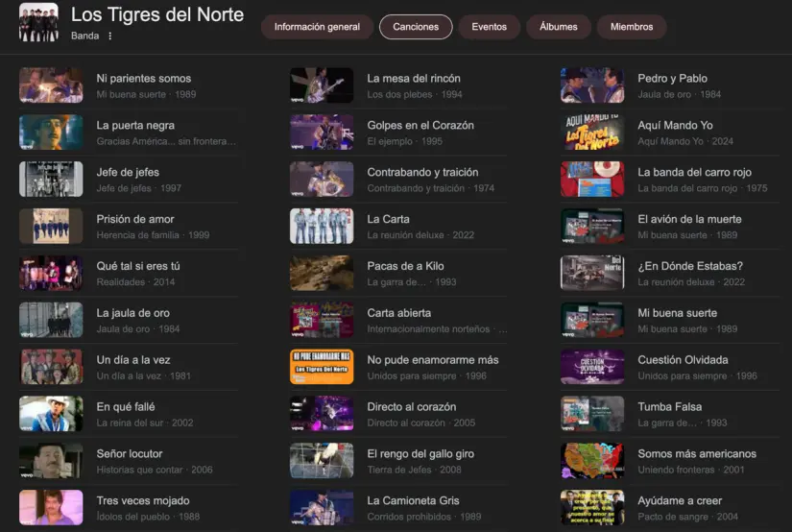This screenshot has height=532, width=792.
Task: Open the Ni parientes somos video thumbnail
Action: point(51,85)
